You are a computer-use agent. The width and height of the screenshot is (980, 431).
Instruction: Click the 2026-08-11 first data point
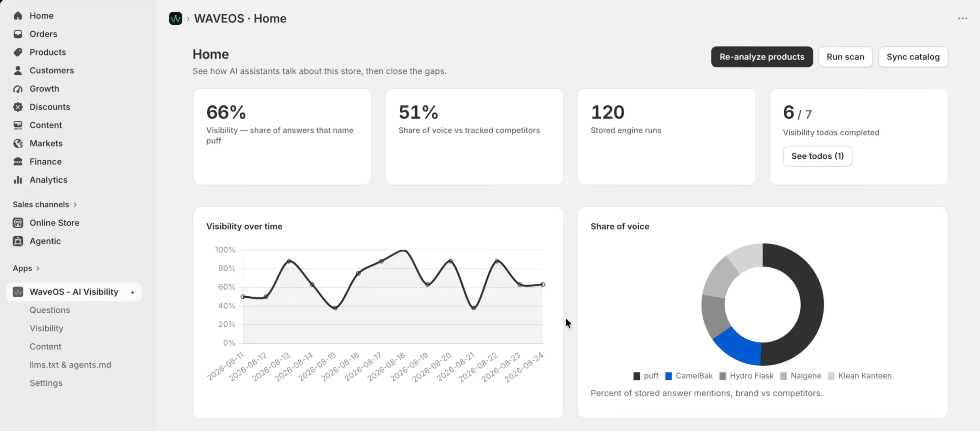[243, 297]
